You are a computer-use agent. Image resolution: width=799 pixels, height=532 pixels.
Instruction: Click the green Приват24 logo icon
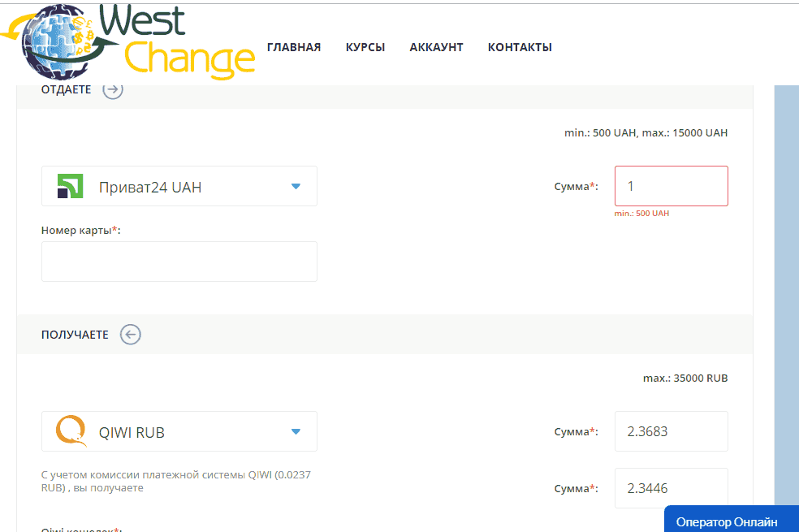click(x=71, y=187)
